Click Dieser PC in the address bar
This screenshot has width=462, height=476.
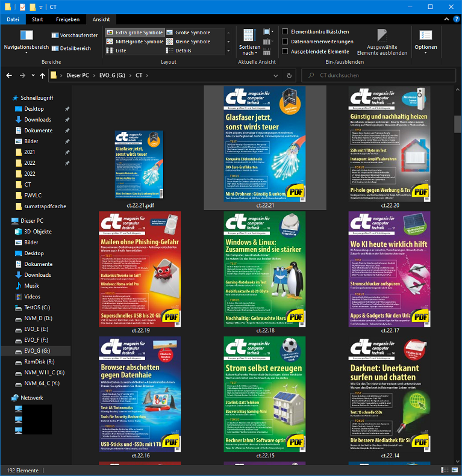pos(78,75)
